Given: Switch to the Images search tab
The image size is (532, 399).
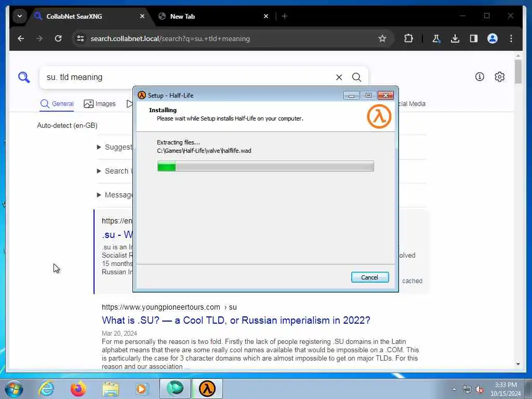Looking at the screenshot, I should coord(100,104).
